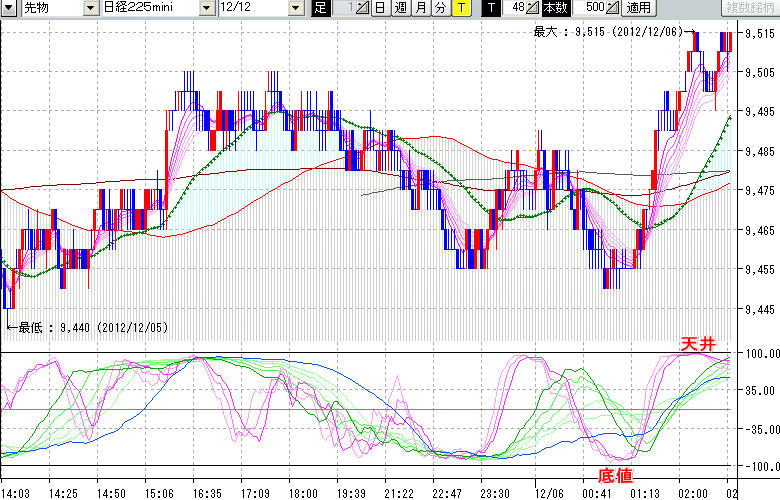The image size is (780, 500).
Task: Switch chart to daily bars with 日
Action: [380, 8]
